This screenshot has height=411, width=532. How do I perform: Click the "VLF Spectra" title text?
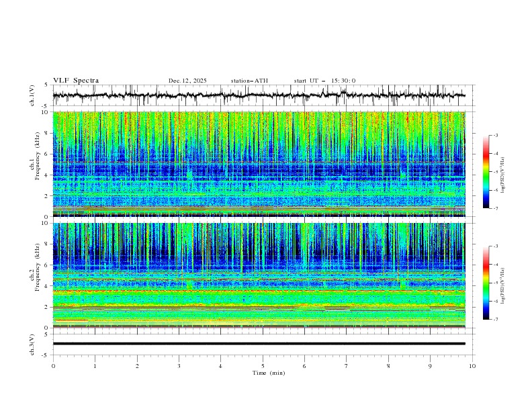(x=76, y=81)
